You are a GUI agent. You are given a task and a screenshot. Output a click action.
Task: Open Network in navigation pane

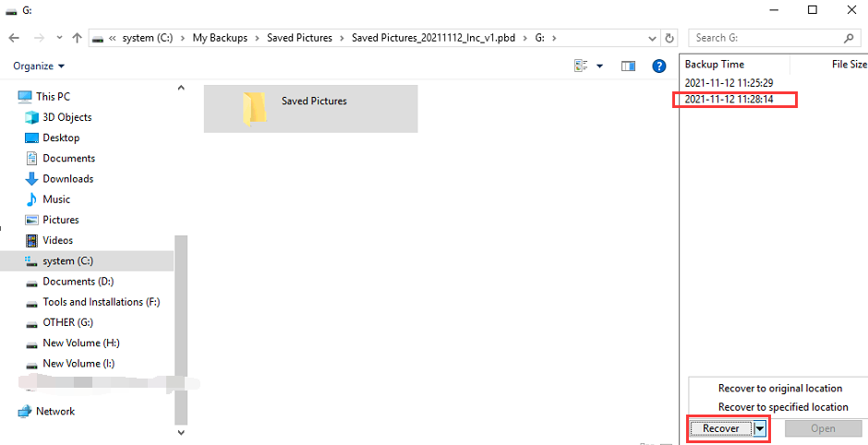pyautogui.click(x=54, y=411)
